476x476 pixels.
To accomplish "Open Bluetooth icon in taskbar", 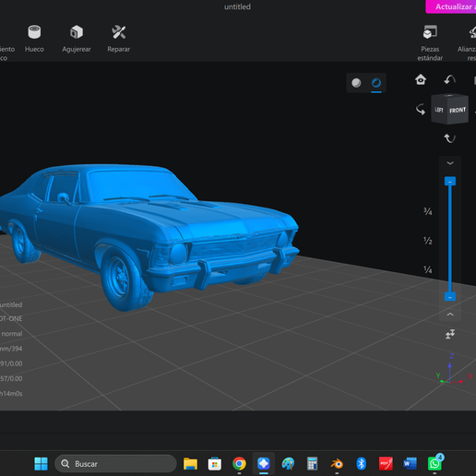I will [361, 464].
